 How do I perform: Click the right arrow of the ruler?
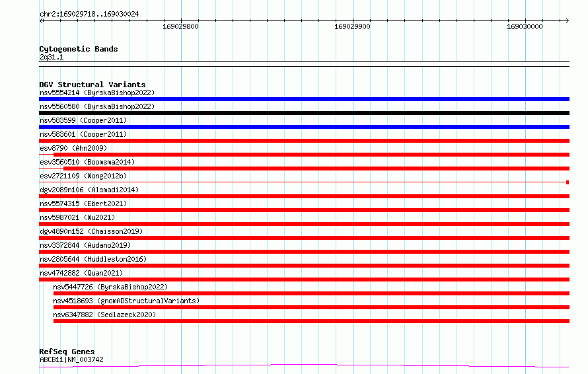[567, 20]
